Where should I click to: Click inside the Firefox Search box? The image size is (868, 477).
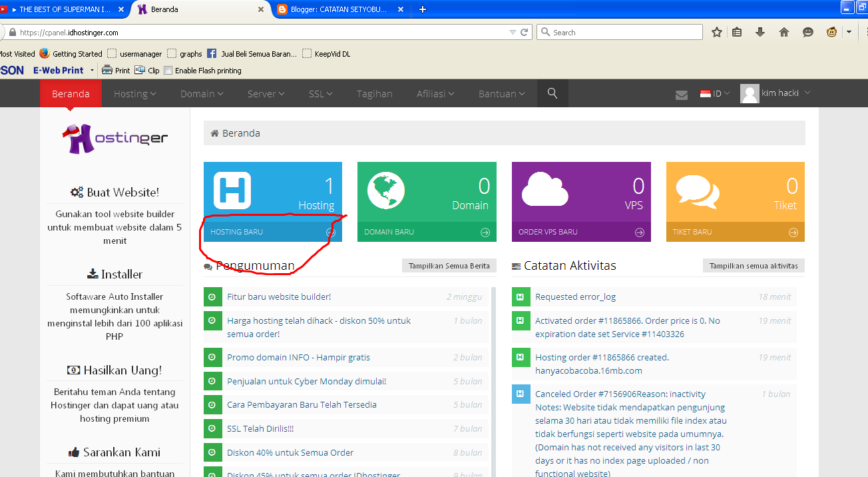619,32
